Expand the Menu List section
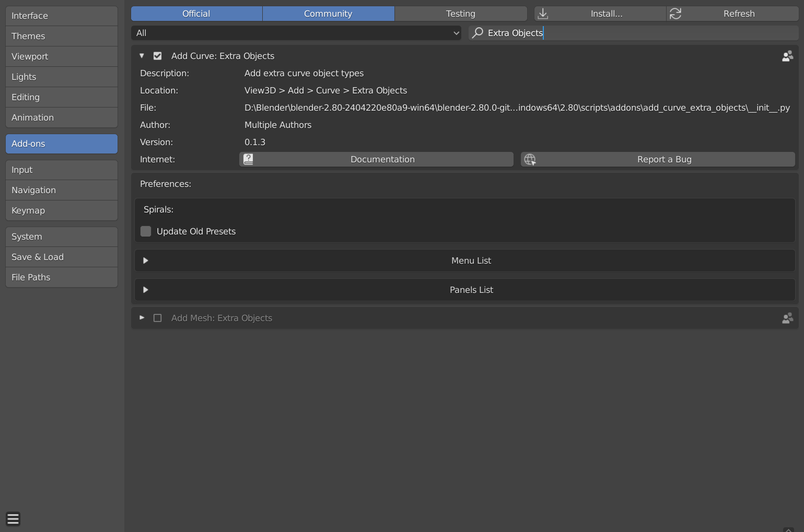This screenshot has height=532, width=804. tap(145, 260)
